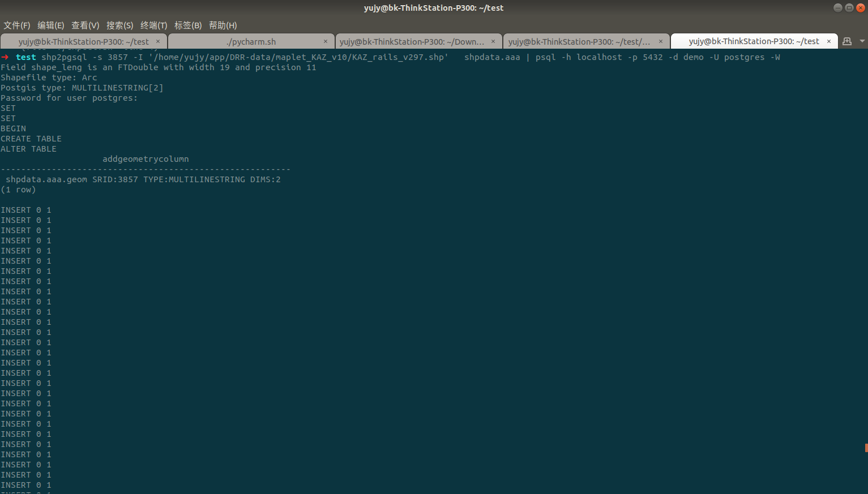The width and height of the screenshot is (868, 494).
Task: Open the 文件(F) menu
Action: tap(16, 25)
